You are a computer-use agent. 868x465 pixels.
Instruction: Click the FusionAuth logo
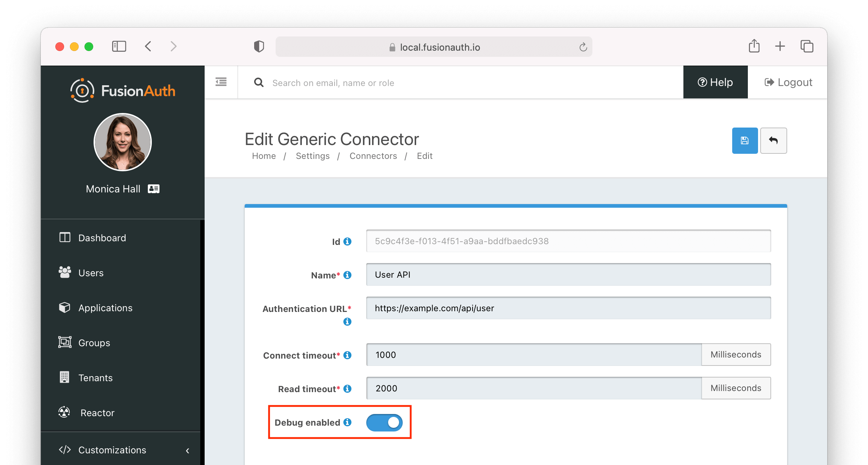point(123,90)
